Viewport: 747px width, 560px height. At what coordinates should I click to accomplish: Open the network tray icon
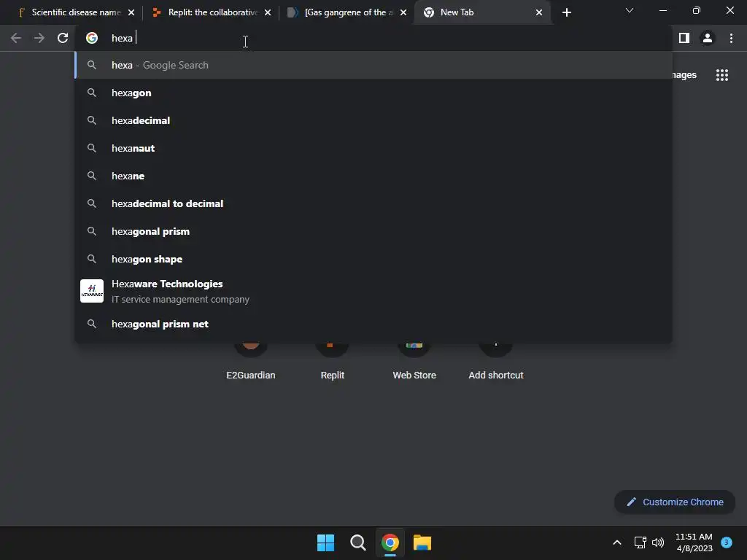[640, 542]
